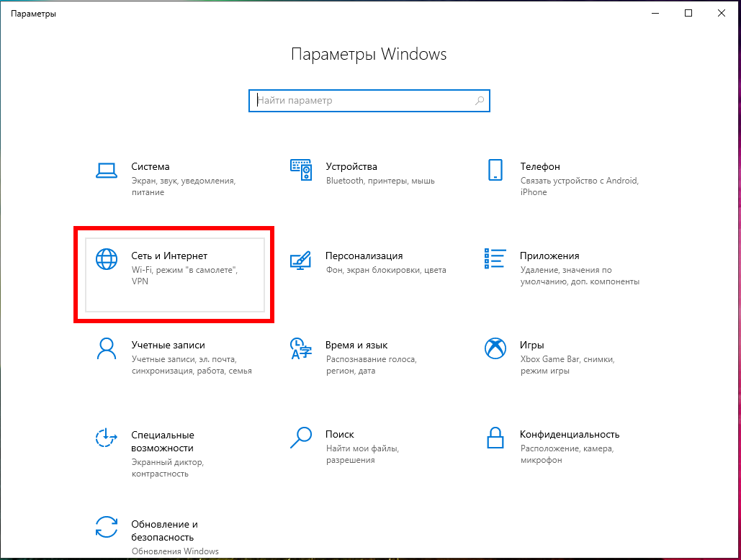Click the text 'Фон, экран блокировки, цвета'

[x=386, y=270]
